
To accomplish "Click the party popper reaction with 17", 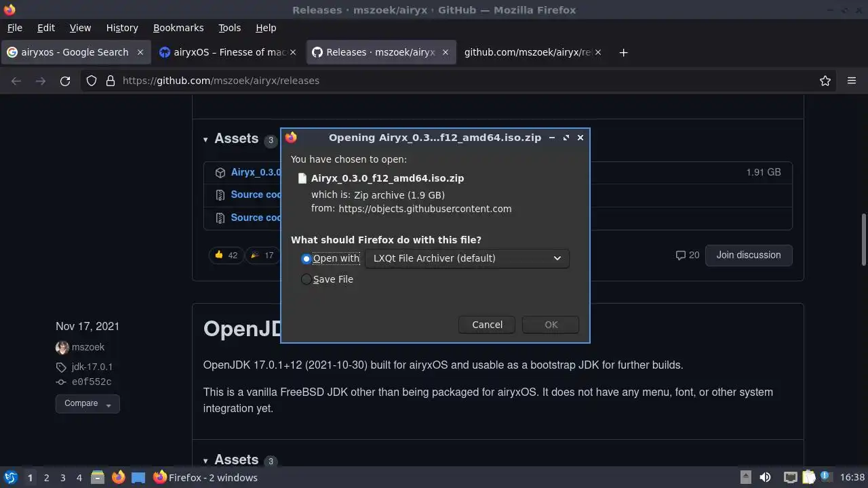I will coord(262,256).
